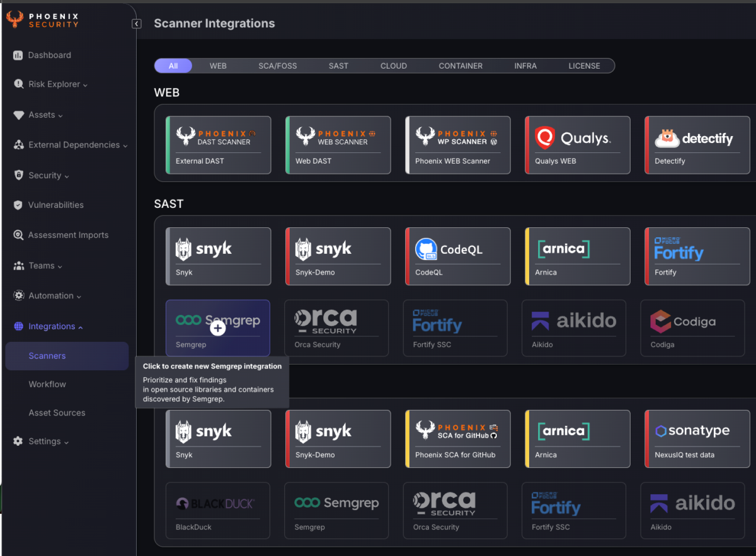The width and height of the screenshot is (756, 556).
Task: Click the Teams people icon
Action: click(x=18, y=266)
